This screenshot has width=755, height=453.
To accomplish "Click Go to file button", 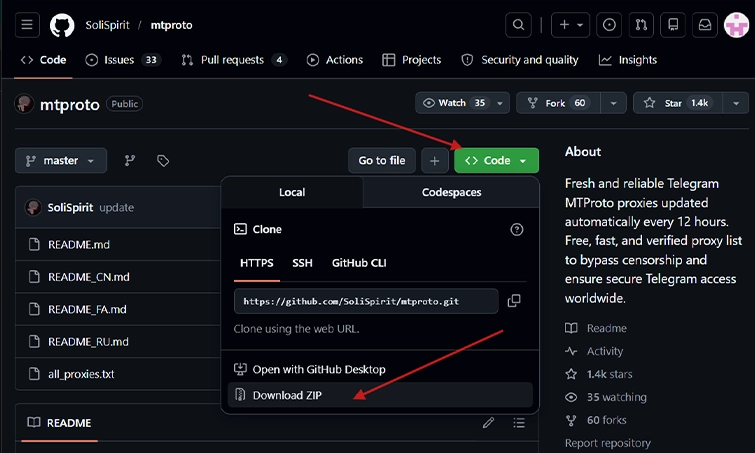I will 382,160.
